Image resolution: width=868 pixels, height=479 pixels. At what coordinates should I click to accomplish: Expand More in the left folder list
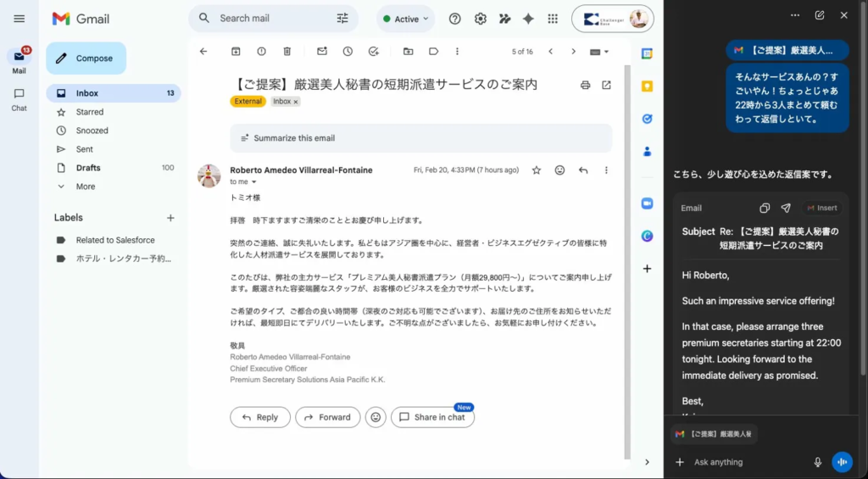tap(85, 187)
